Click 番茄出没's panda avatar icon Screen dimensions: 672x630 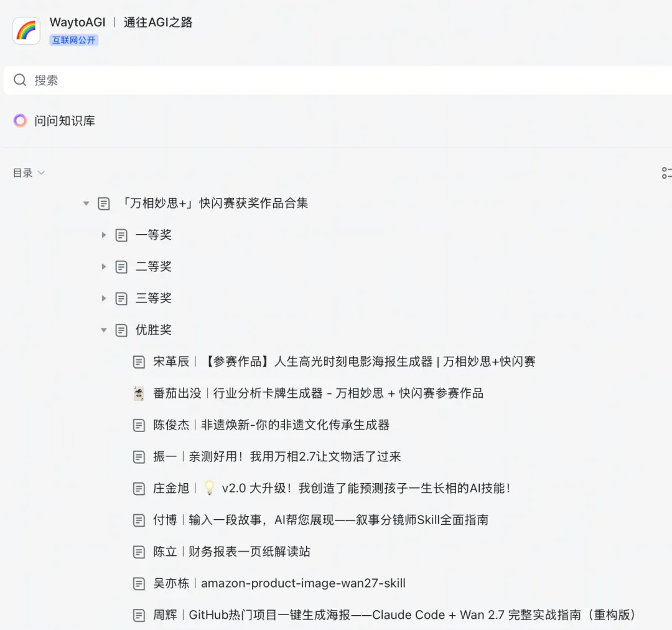click(x=139, y=393)
